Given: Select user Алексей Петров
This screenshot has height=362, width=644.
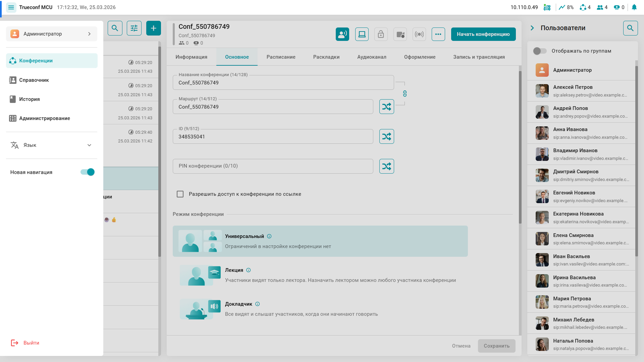Looking at the screenshot, I should (x=582, y=91).
